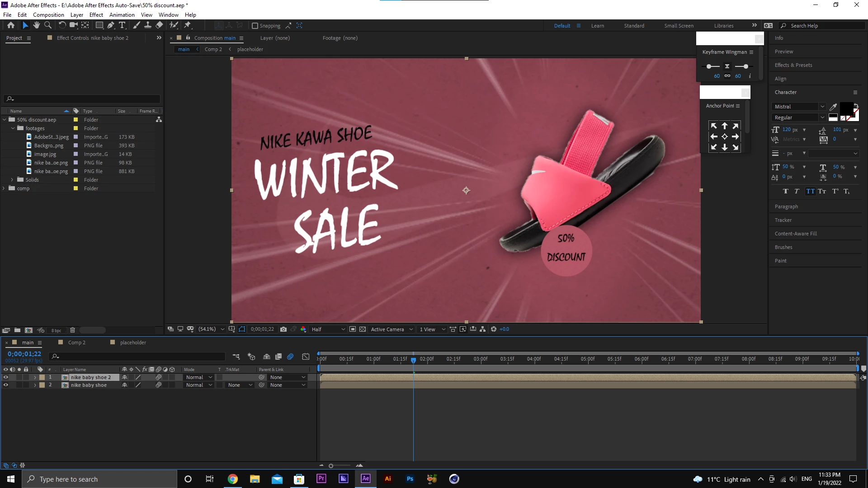Image resolution: width=868 pixels, height=488 pixels.
Task: Select the Hand tool in toolbar
Action: tap(37, 25)
